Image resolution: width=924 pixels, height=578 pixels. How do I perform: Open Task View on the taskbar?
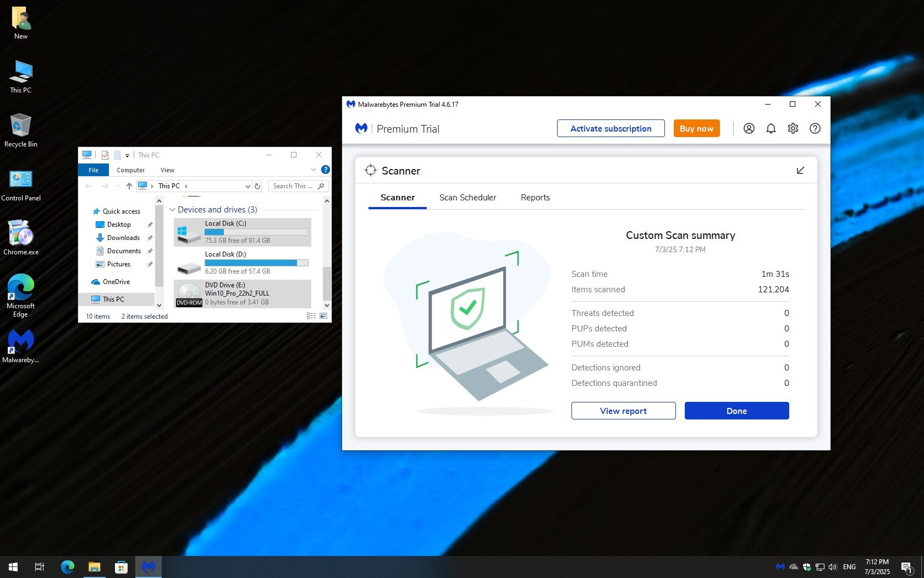tap(40, 566)
